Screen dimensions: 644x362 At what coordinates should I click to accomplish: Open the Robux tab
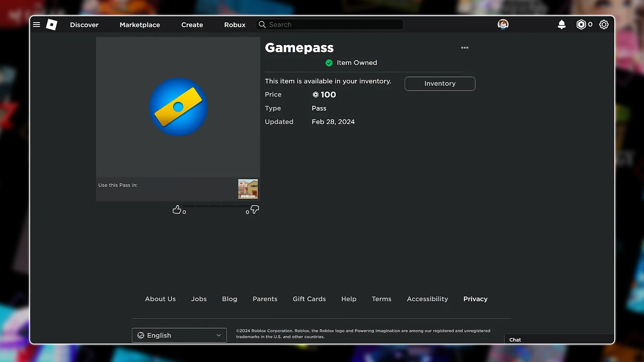click(x=235, y=25)
